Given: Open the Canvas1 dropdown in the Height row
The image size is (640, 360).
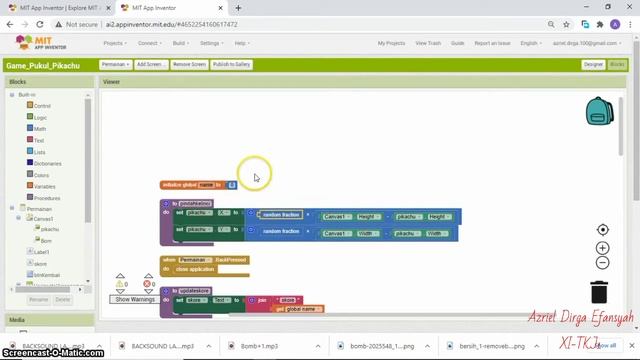Looking at the screenshot, I should point(337,217).
